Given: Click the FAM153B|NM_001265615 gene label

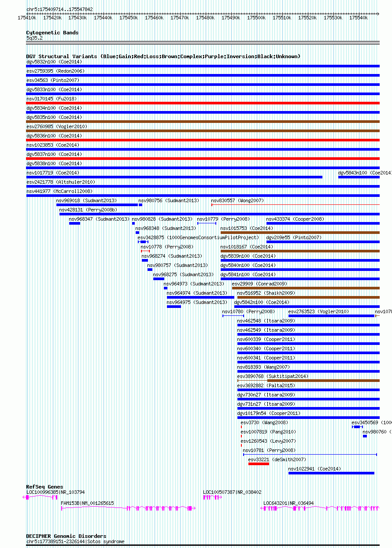Looking at the screenshot, I should (x=87, y=503).
